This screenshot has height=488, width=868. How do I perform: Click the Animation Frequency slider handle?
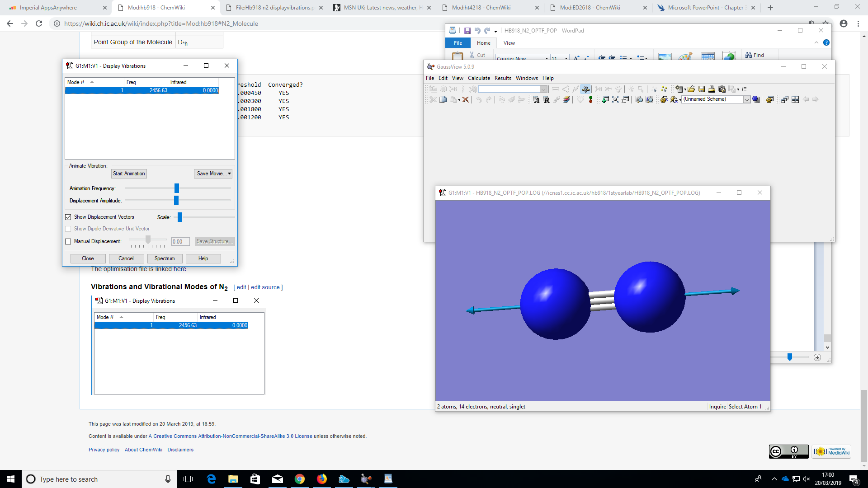[177, 188]
